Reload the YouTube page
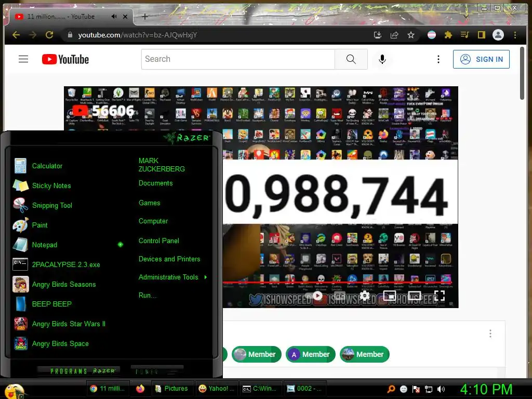The height and width of the screenshot is (399, 532). coord(49,35)
